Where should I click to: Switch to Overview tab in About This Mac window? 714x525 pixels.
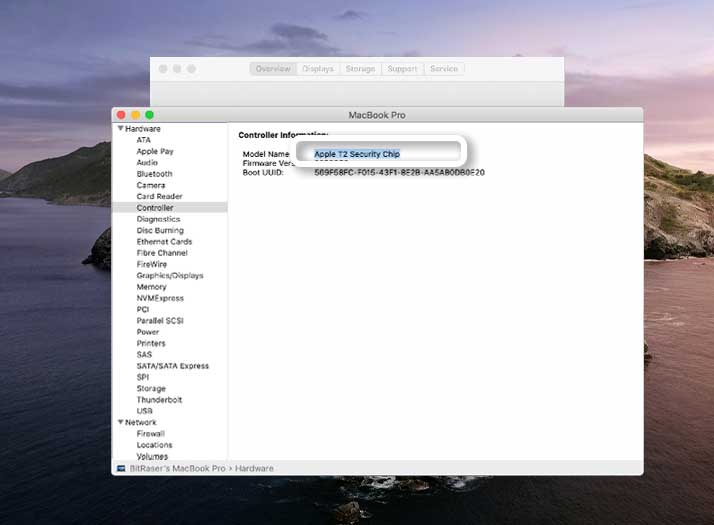pos(273,69)
